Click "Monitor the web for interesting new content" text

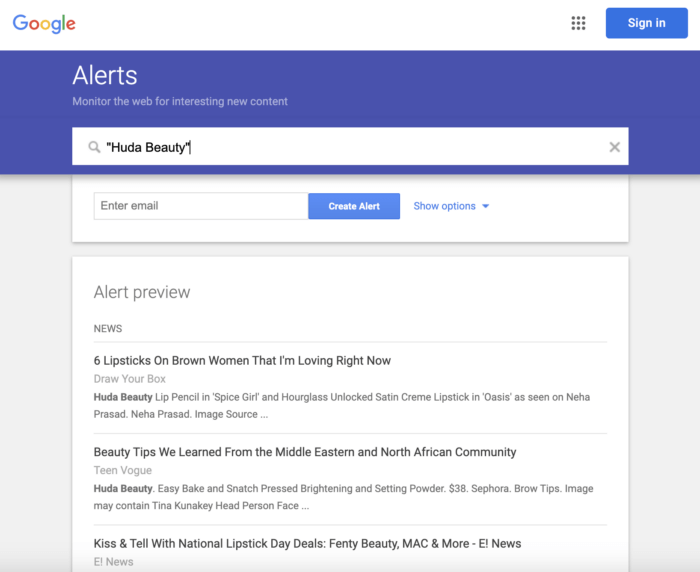180,101
